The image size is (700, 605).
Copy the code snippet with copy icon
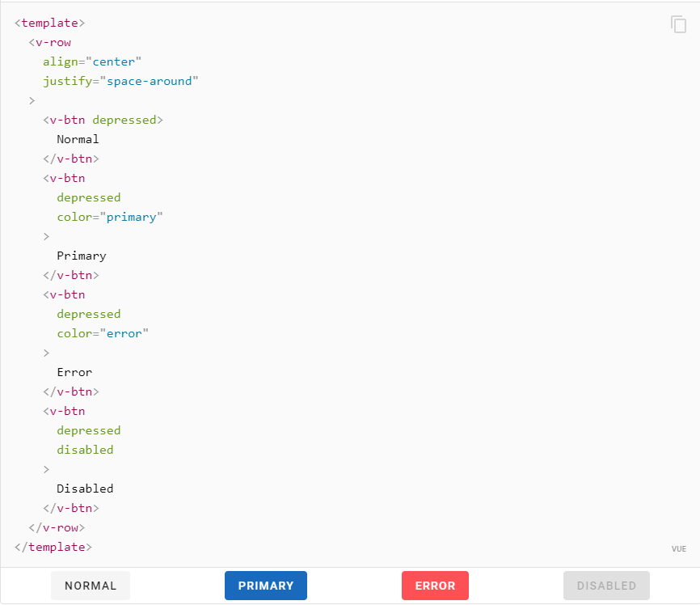tap(678, 24)
